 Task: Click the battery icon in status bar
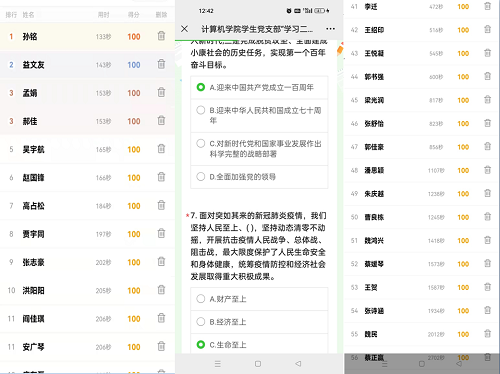319,11
